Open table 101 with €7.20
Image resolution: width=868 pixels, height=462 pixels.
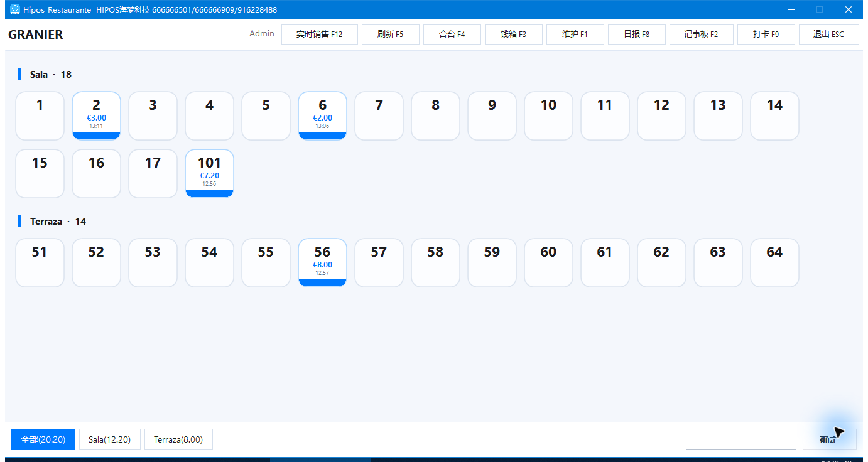(210, 173)
